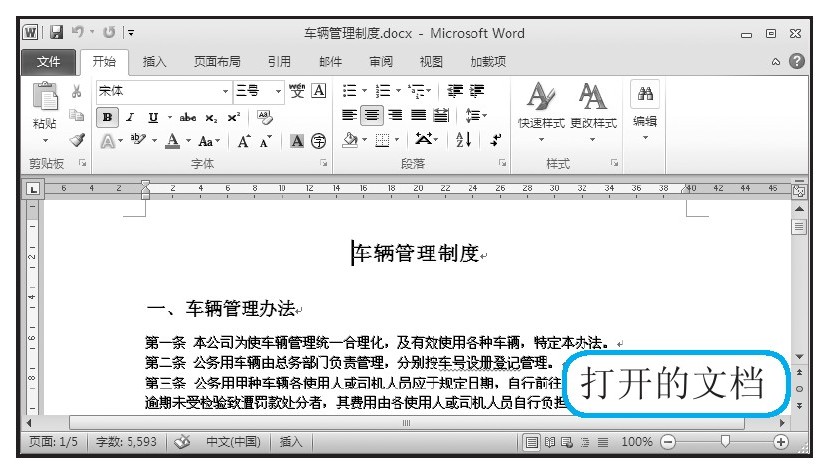Expand the Numbering list dropdown
Image resolution: width=828 pixels, height=469 pixels.
click(398, 91)
